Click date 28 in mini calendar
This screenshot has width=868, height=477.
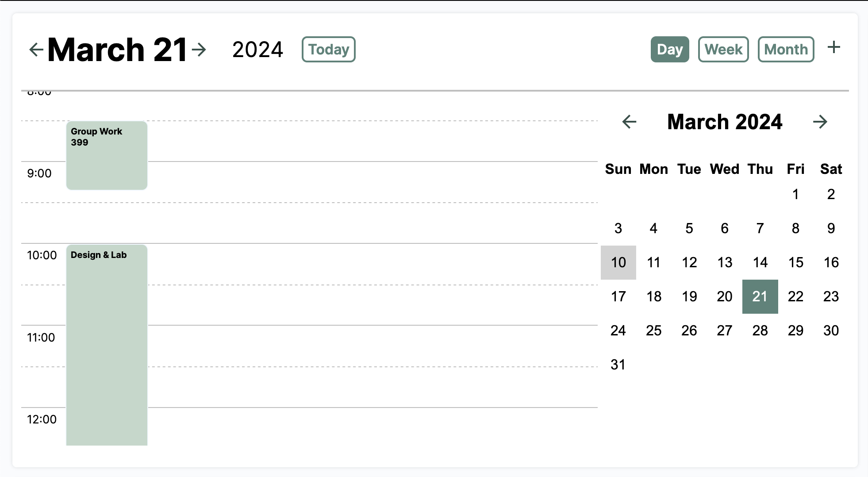click(760, 331)
